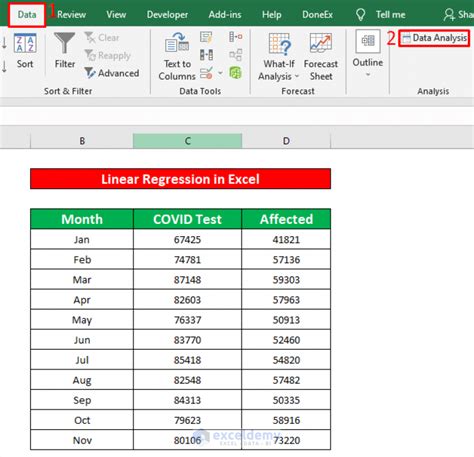Select the cell containing 67425

(187, 239)
